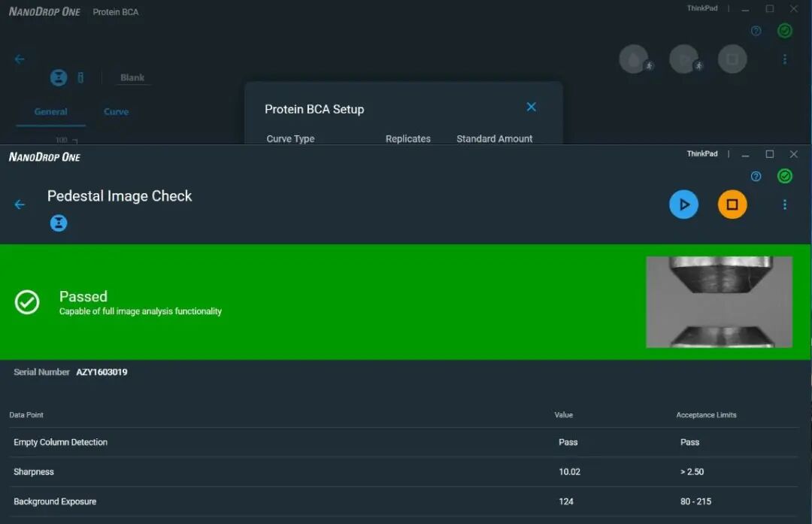Click the Pedestal Image Check heading

(x=120, y=195)
